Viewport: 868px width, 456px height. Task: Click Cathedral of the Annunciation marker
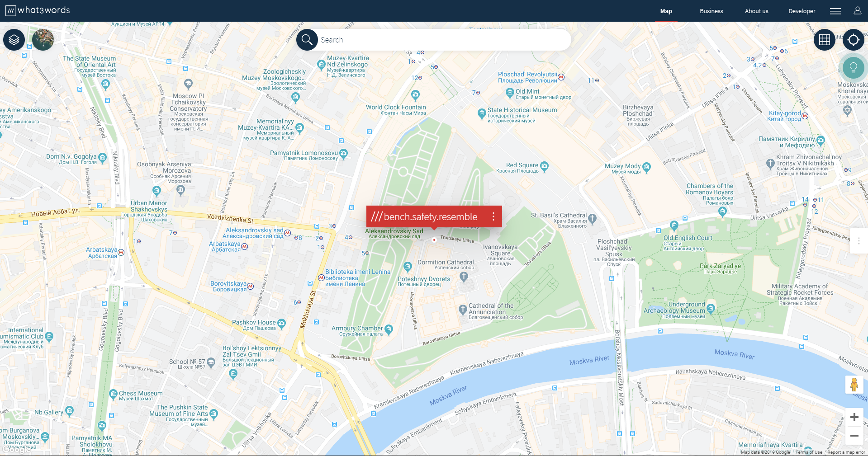click(462, 310)
